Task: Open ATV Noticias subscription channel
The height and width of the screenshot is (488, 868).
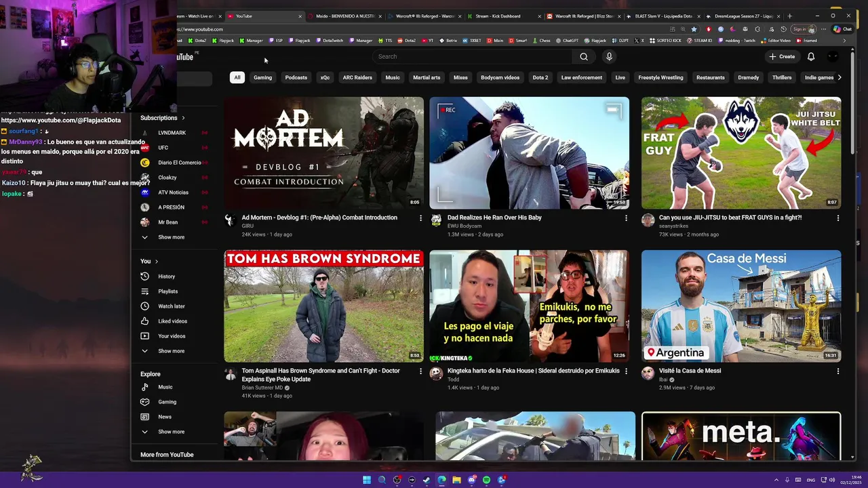Action: click(x=174, y=192)
